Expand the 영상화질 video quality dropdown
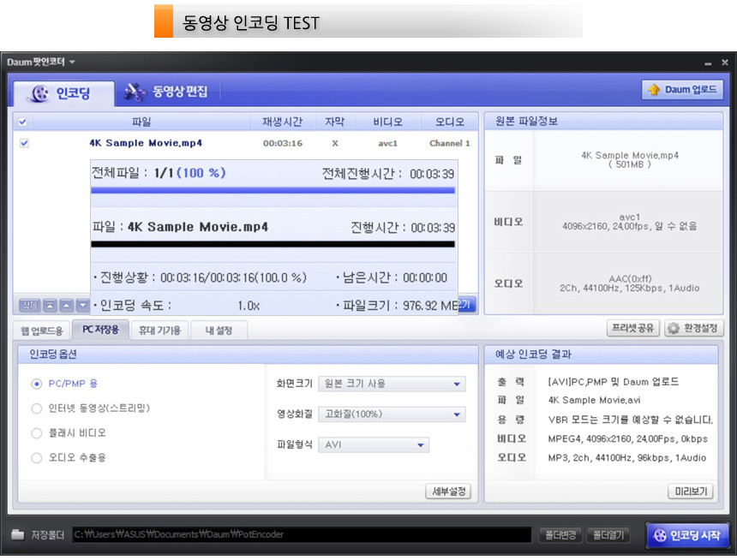Viewport: 737px width, 560px height. tap(391, 414)
